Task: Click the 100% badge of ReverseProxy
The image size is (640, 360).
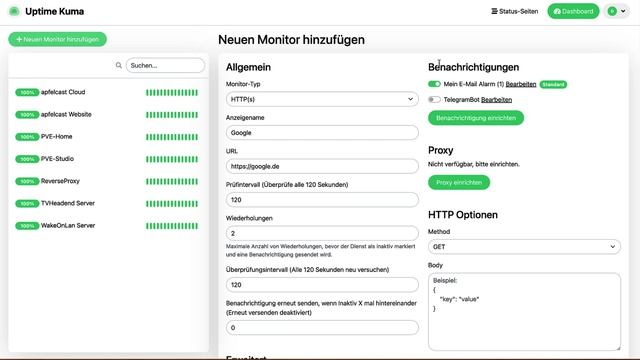Action: (27, 181)
